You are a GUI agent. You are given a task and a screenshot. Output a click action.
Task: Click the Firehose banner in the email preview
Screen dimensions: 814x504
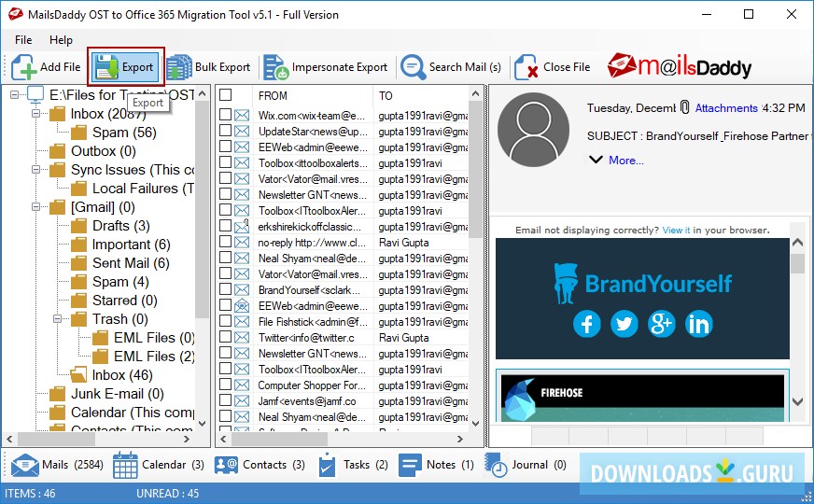point(642,397)
